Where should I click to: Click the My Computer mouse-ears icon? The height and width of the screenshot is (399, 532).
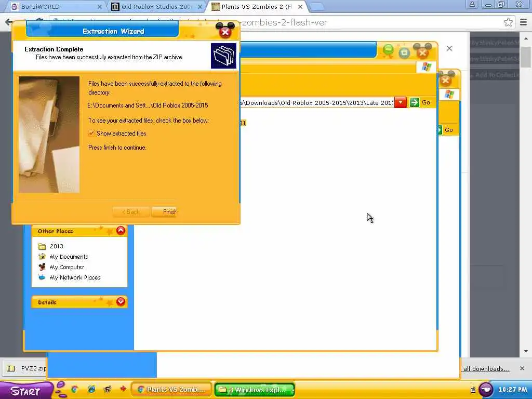42,267
